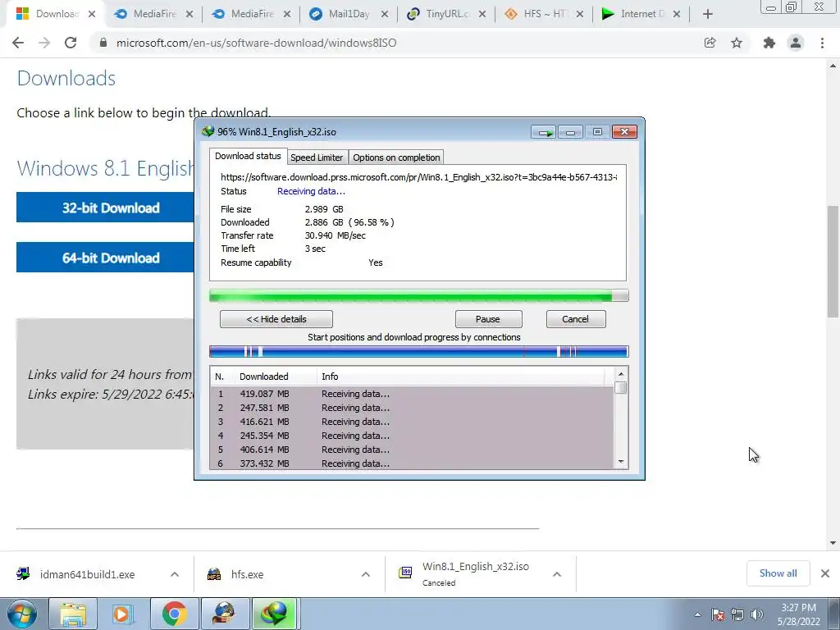
Task: Show hidden tray icons arrow
Action: 697,614
